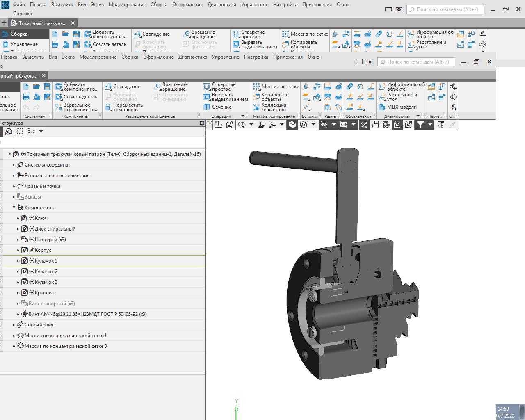This screenshot has width=525, height=420.
Task: Open tree panel settings gear
Action: point(202,123)
